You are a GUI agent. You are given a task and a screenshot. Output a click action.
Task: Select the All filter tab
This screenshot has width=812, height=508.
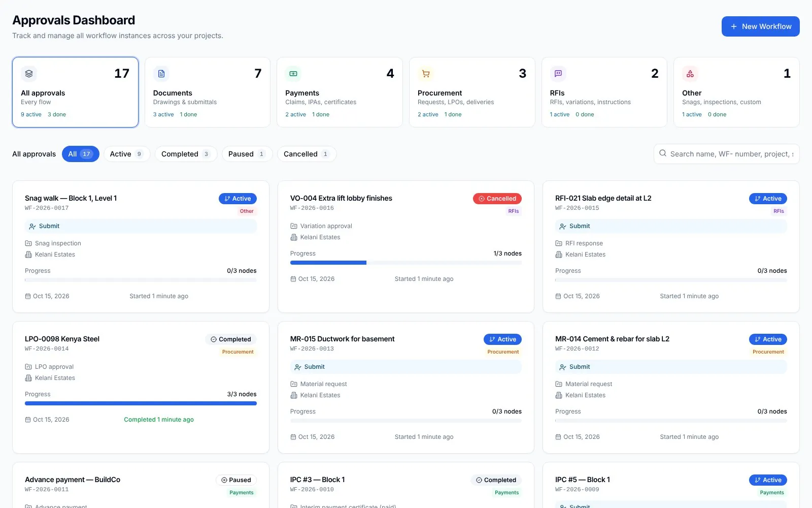tap(81, 154)
